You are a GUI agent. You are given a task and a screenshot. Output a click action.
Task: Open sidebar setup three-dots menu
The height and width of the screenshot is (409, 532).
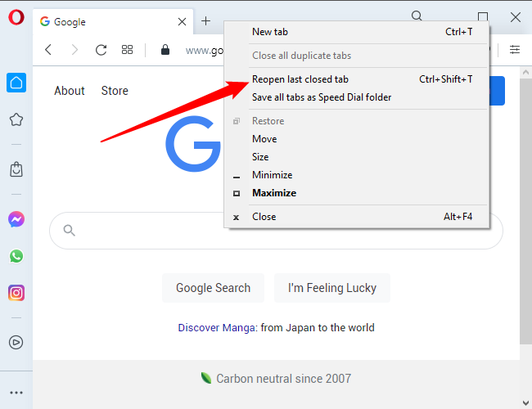pyautogui.click(x=16, y=392)
